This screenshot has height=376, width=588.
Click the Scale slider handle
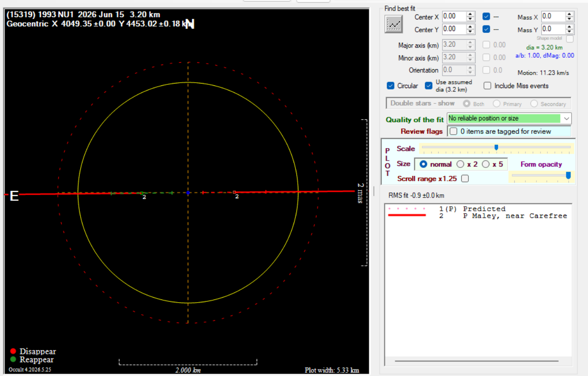496,148
